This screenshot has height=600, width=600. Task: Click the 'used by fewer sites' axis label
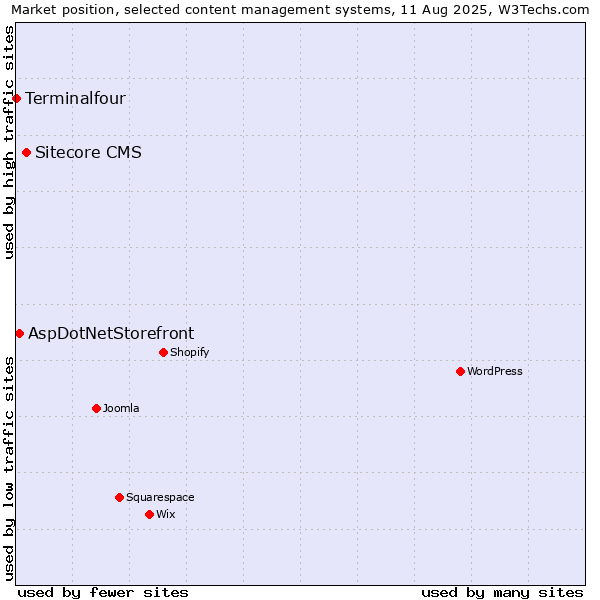coord(103,593)
